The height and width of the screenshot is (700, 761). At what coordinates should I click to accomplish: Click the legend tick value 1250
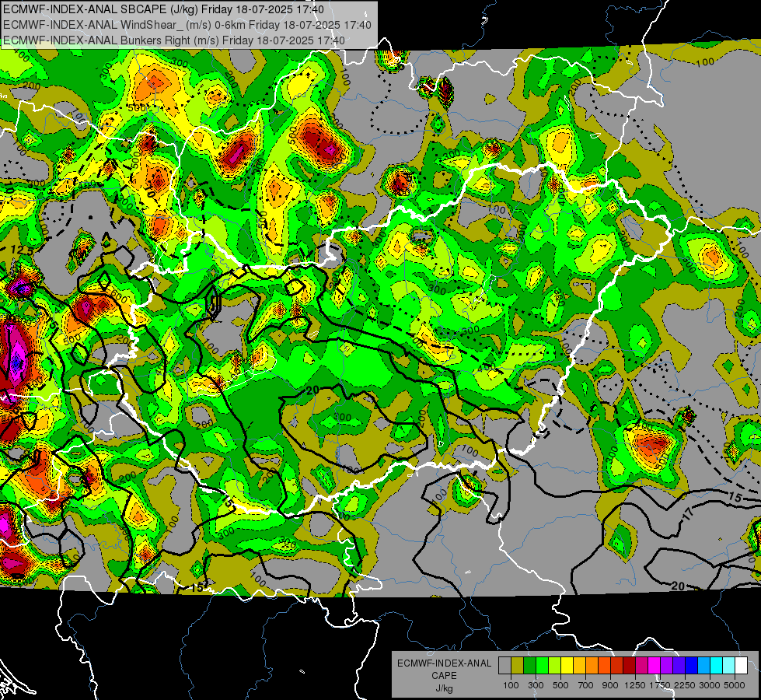(x=635, y=685)
